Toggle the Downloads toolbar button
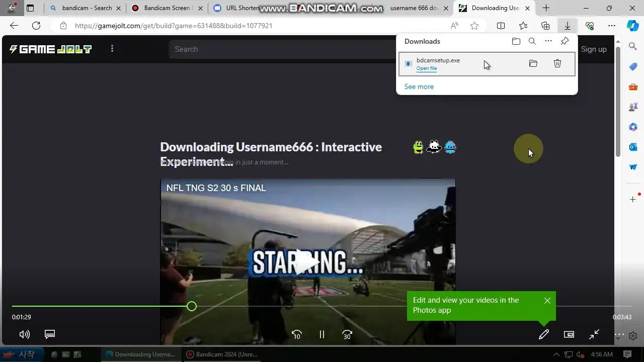644x362 pixels. coord(568,26)
